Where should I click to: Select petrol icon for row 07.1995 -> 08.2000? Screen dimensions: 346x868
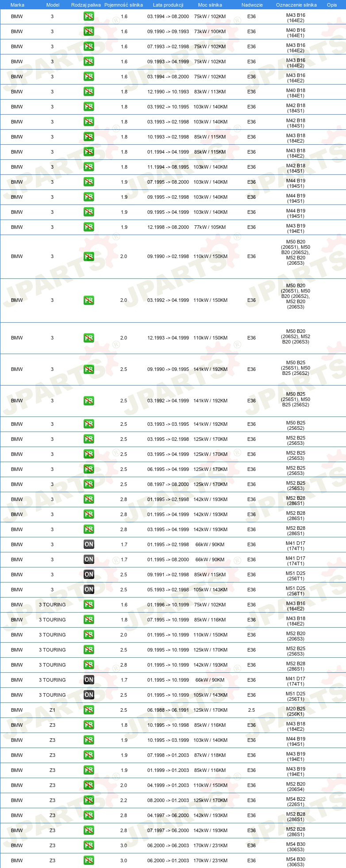pyautogui.click(x=89, y=182)
